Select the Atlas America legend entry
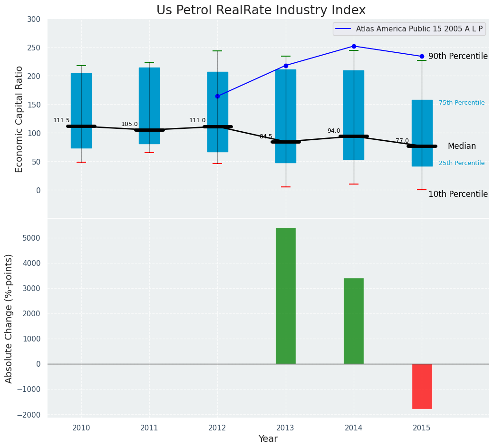The height and width of the screenshot is (448, 494). (409, 29)
